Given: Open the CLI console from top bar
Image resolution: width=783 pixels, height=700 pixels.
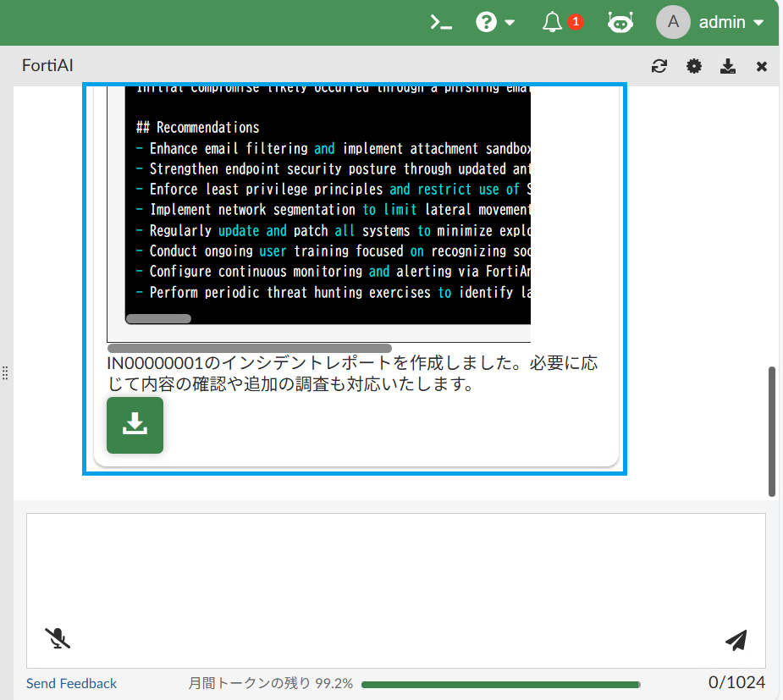Looking at the screenshot, I should point(441,23).
